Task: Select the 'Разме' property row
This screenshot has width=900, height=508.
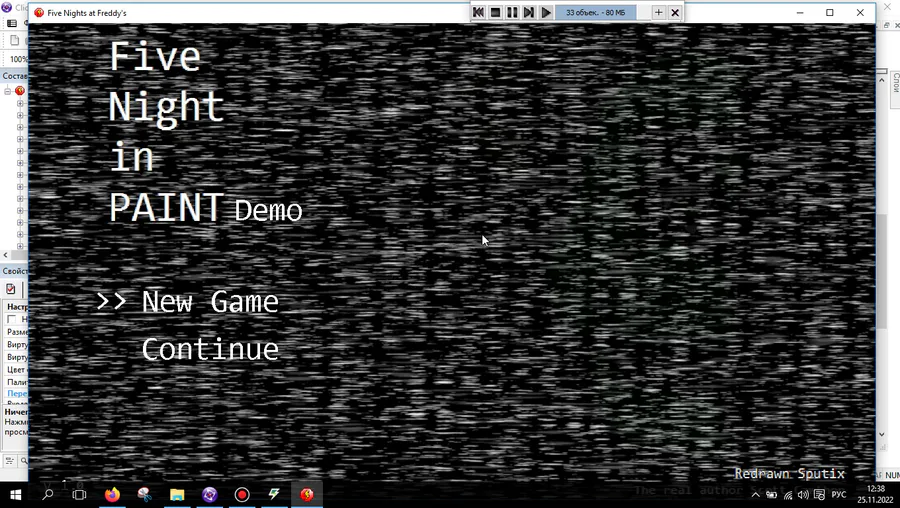Action: [15, 332]
